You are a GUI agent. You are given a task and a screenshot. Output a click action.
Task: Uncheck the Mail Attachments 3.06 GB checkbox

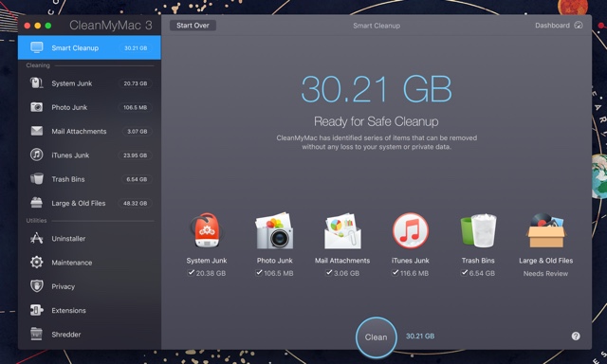point(329,273)
